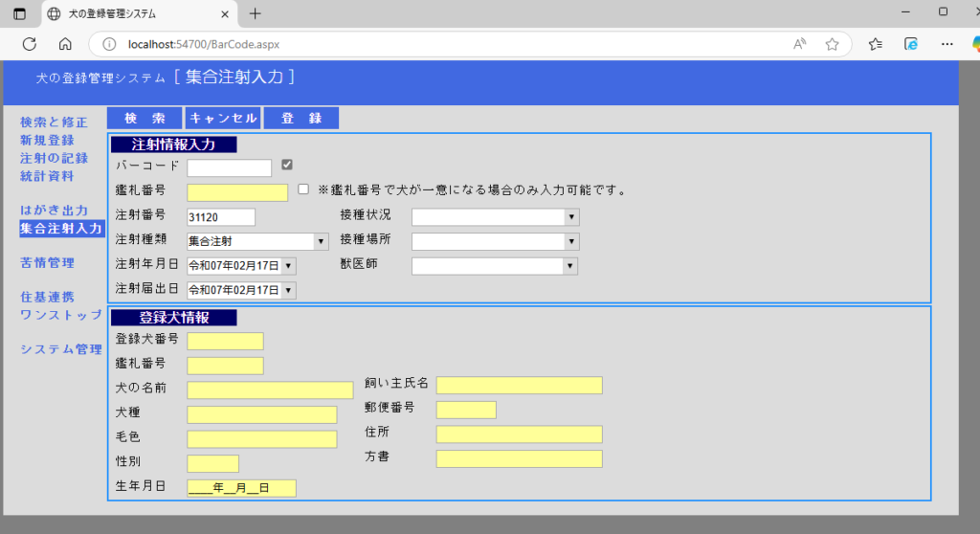Viewport: 980px width, 534px height.
Task: Add this page to favorites star icon
Action: [832, 44]
